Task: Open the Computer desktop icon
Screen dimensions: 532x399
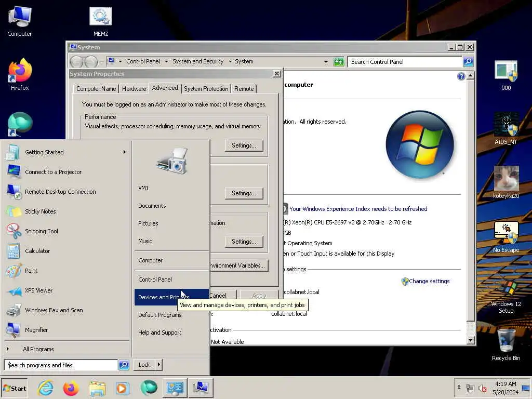Action: pyautogui.click(x=19, y=21)
